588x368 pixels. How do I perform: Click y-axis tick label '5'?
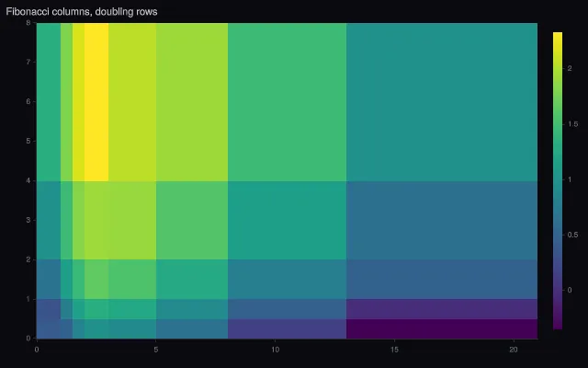(x=28, y=141)
